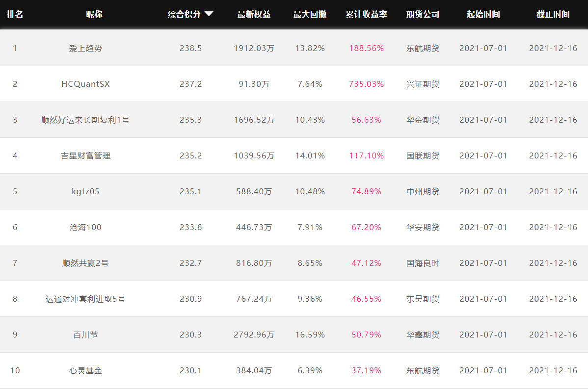Screen dimensions: 588x389
Task: Click return rate 47.12%
Action: tap(366, 263)
